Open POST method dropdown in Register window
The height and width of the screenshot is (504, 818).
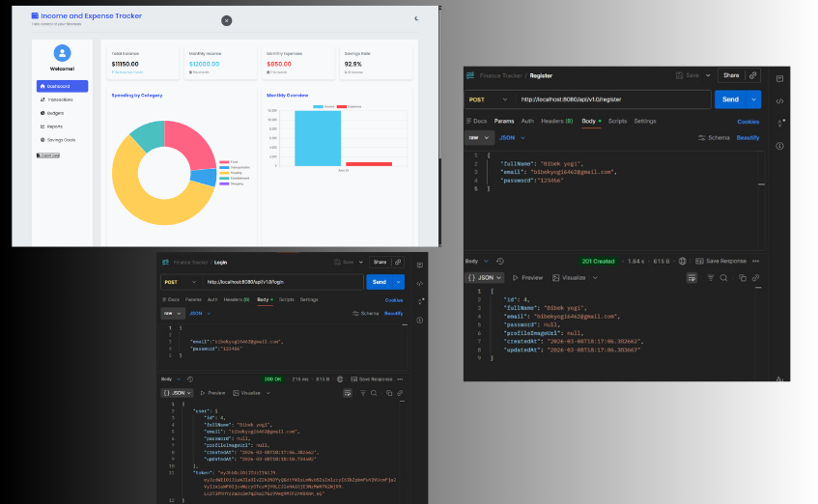tap(488, 99)
